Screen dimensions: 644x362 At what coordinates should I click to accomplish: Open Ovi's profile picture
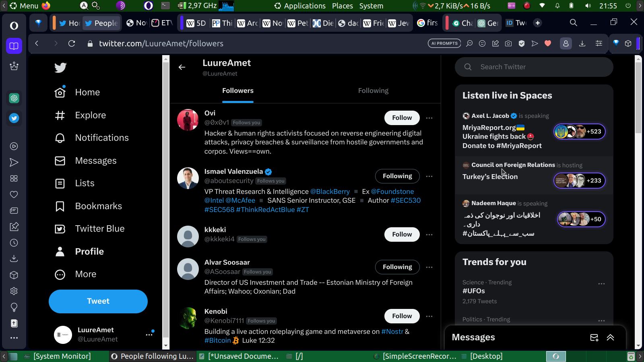pyautogui.click(x=188, y=120)
